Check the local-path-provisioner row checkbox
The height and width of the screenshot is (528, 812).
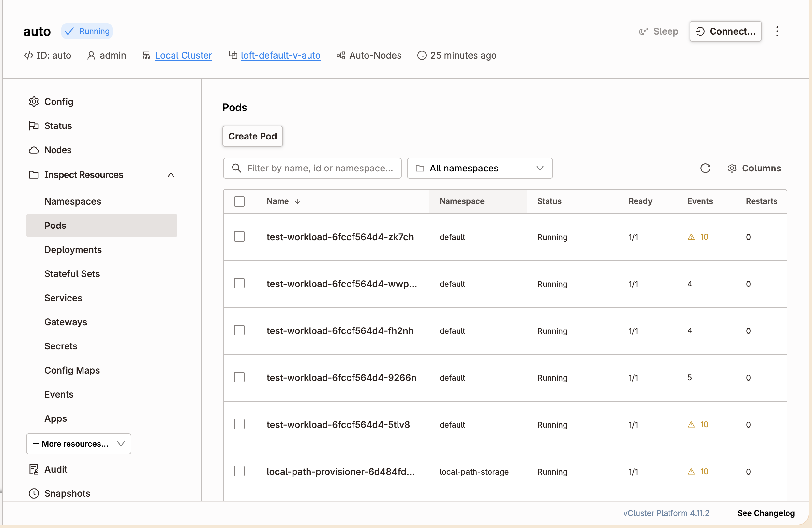point(239,471)
